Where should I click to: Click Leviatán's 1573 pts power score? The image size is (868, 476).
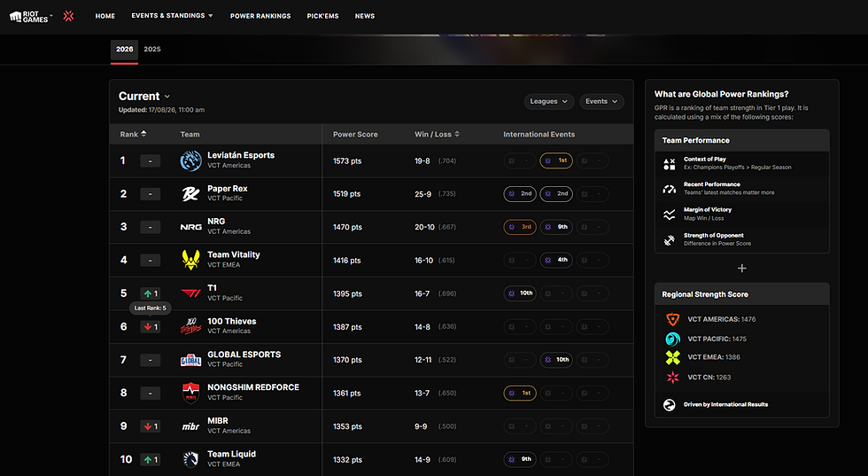coord(347,161)
